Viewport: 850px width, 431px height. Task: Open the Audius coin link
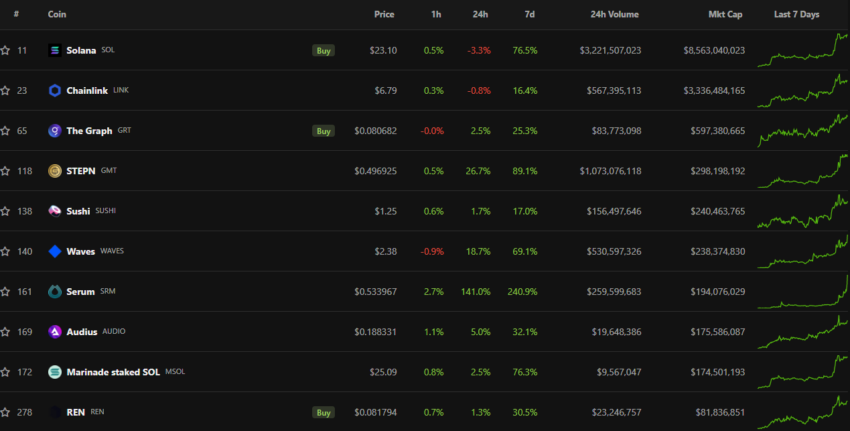82,332
